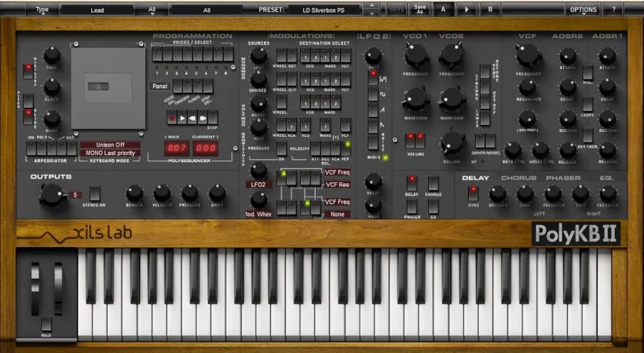The height and width of the screenshot is (353, 644).
Task: Click the pitch bend wheel
Action: click(x=35, y=289)
